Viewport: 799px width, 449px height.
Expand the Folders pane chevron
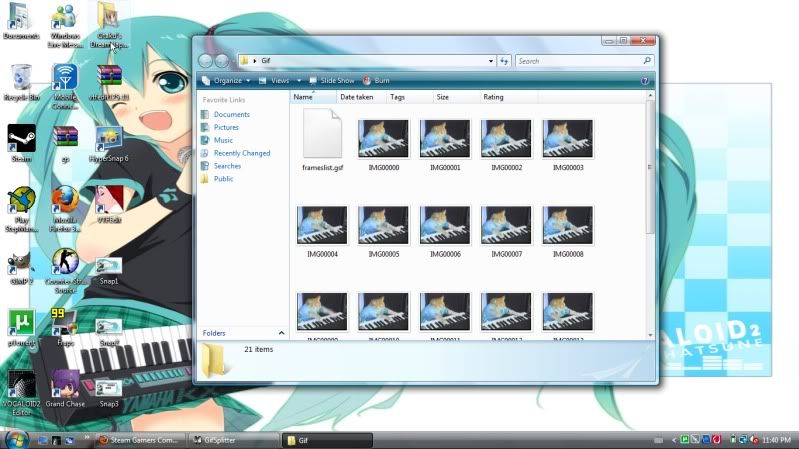(x=281, y=332)
